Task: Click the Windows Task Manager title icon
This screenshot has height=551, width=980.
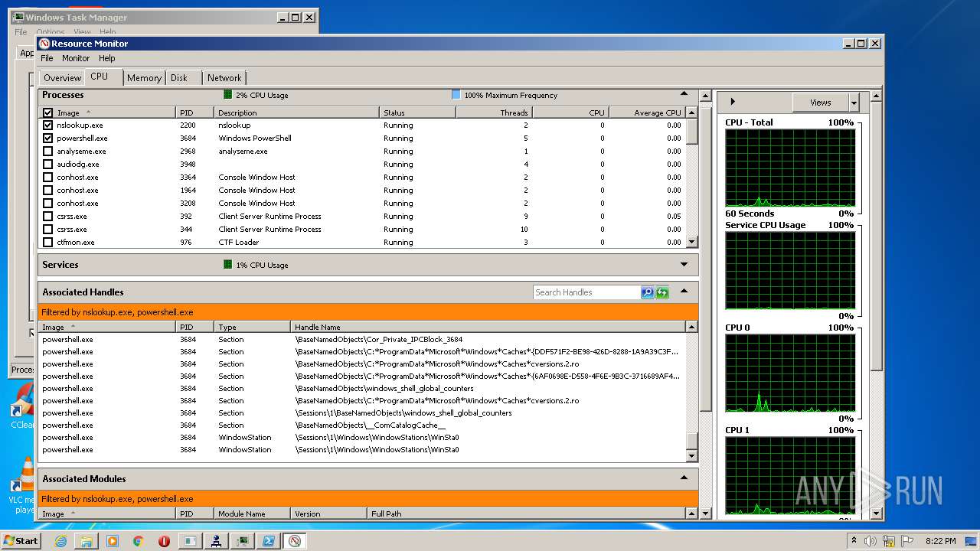Action: pos(18,17)
